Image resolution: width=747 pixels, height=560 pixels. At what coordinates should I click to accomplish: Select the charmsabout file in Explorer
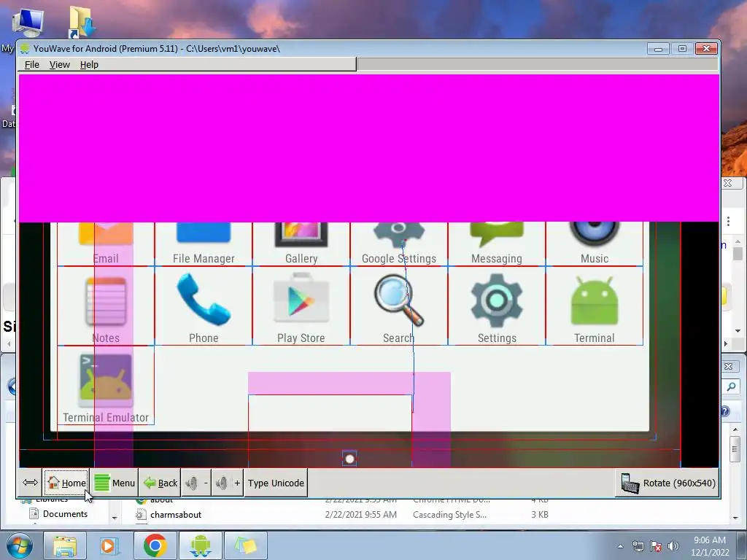(x=176, y=514)
